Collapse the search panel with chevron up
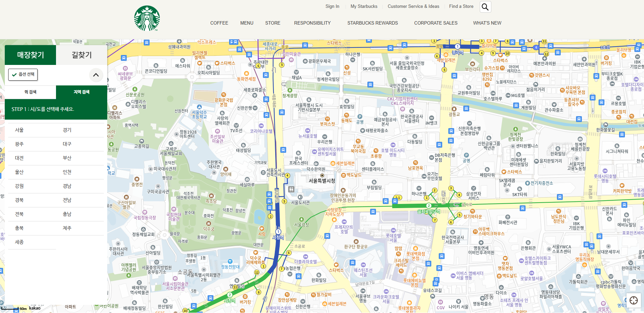The height and width of the screenshot is (313, 644). (x=96, y=75)
